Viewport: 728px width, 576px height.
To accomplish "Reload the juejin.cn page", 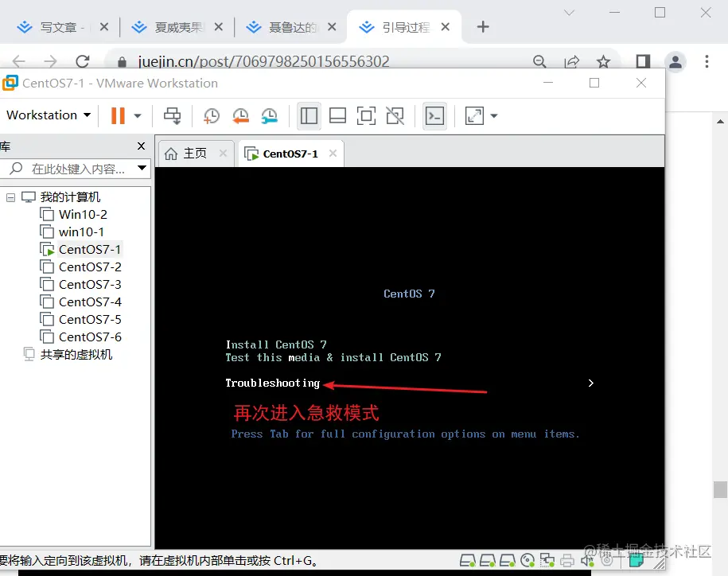I will [x=83, y=61].
